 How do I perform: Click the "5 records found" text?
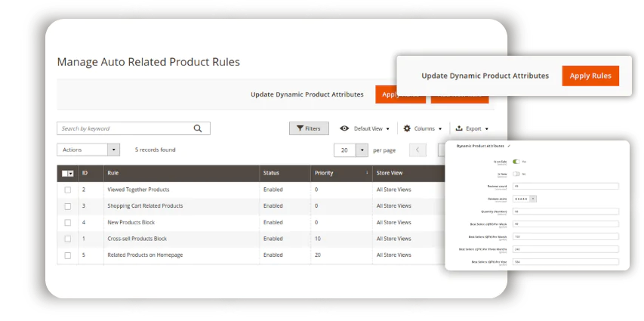(x=156, y=150)
